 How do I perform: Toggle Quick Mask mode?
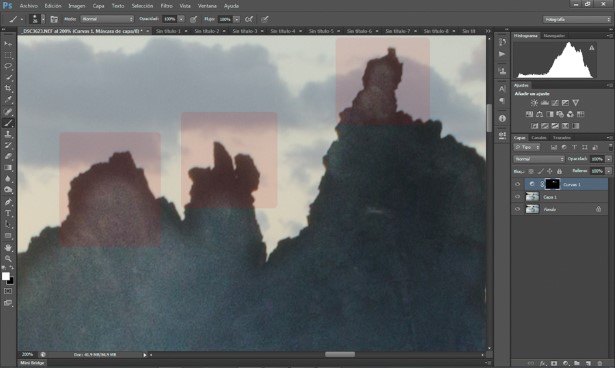point(8,291)
